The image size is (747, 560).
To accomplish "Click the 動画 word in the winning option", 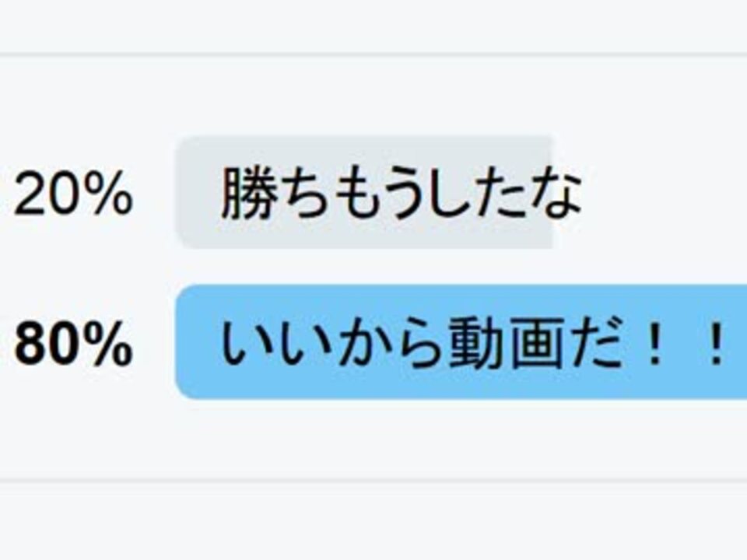I will (503, 343).
